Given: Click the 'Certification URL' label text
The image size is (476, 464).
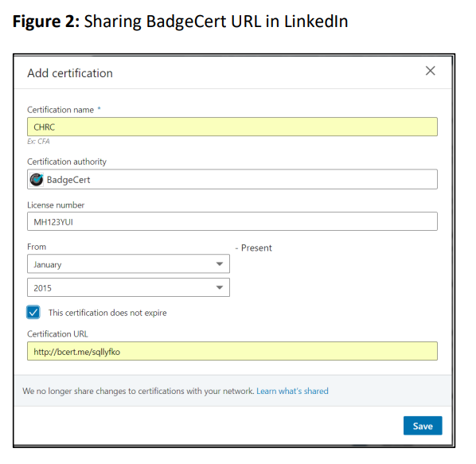Looking at the screenshot, I should (x=57, y=333).
